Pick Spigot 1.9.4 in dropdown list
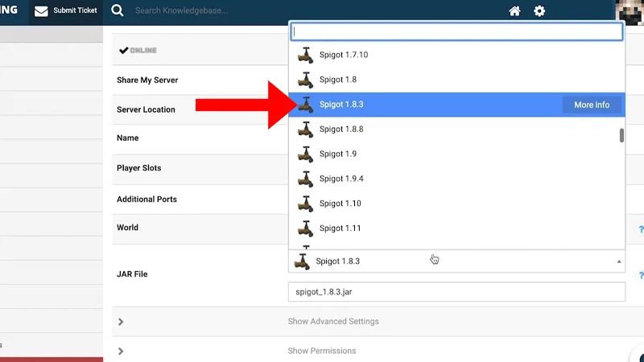Screen dimensions: 644x362 coord(341,179)
